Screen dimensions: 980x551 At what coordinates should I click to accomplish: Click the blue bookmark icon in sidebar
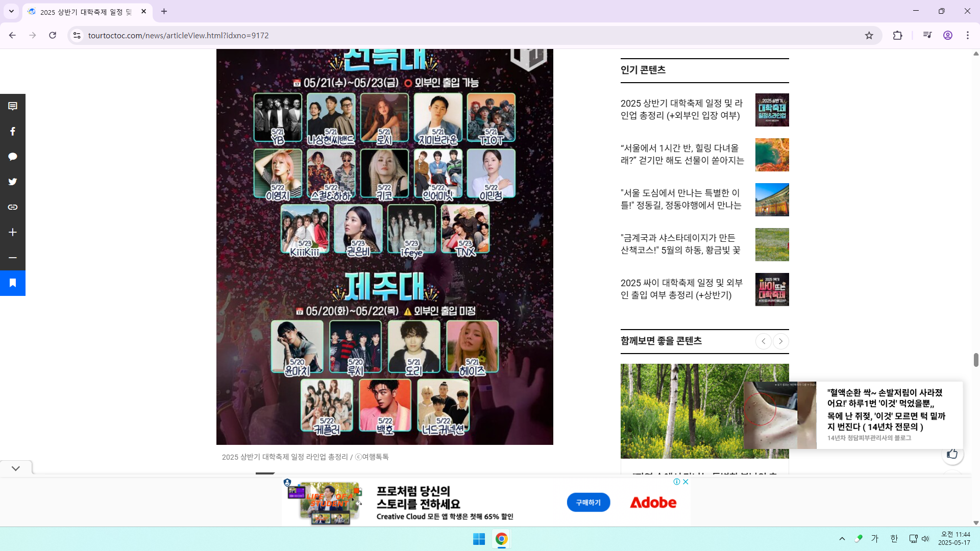pos(13,283)
